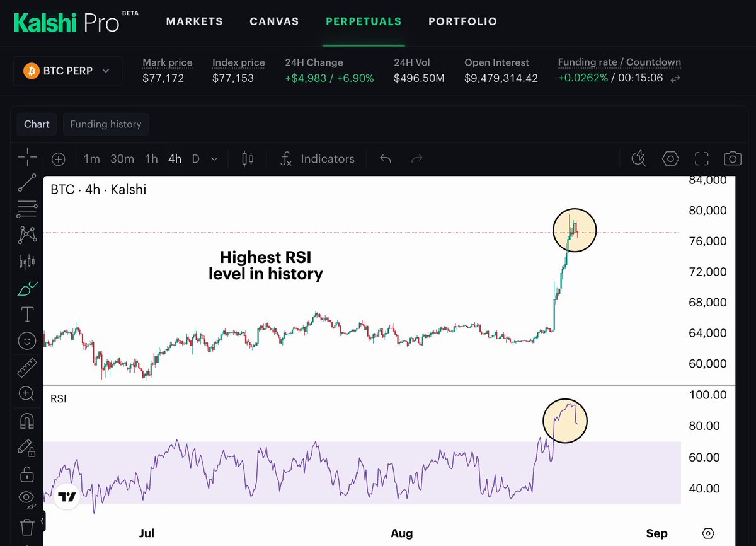Open the candlestick chart style selector
Viewport: 756px width, 546px height.
click(248, 159)
